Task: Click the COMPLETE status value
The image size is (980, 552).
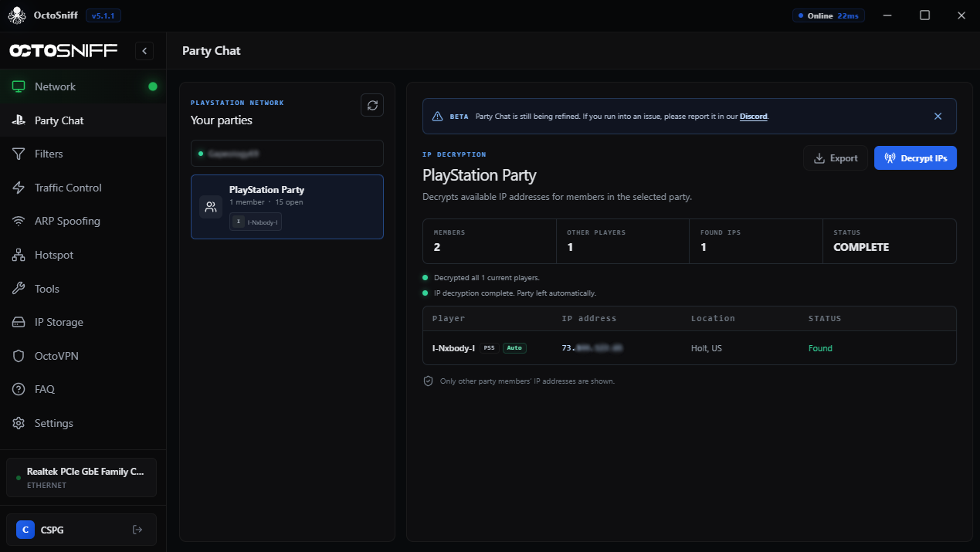Action: [x=861, y=247]
